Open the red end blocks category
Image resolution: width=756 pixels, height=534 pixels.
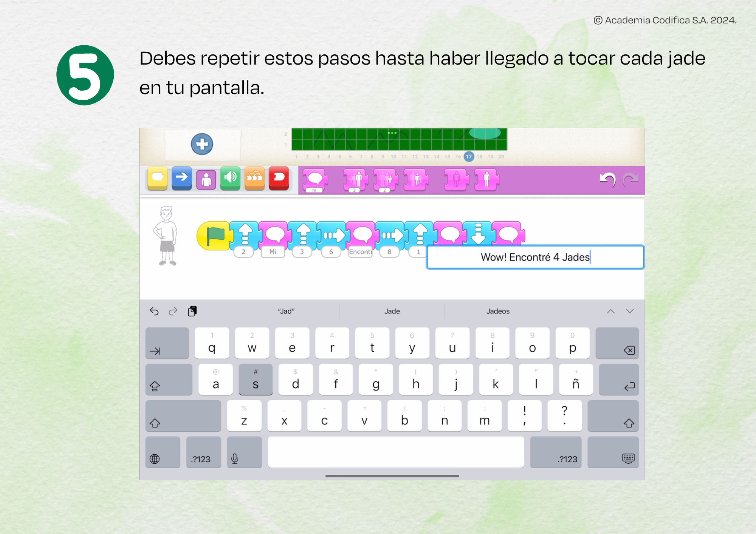(x=279, y=178)
